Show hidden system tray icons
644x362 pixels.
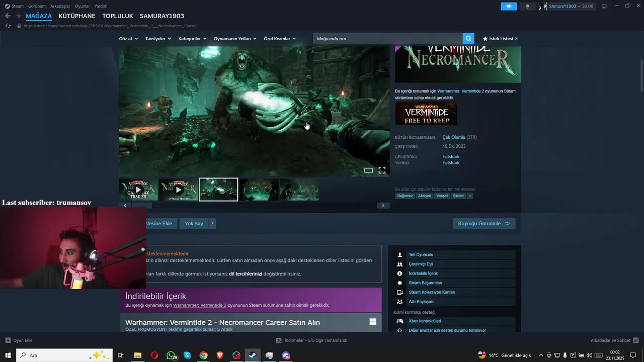click(x=541, y=355)
